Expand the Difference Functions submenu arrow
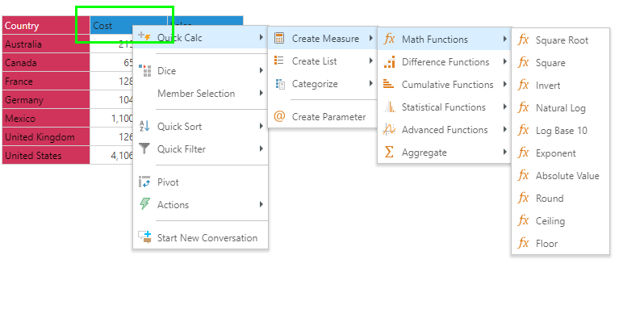This screenshot has height=318, width=644. 504,62
